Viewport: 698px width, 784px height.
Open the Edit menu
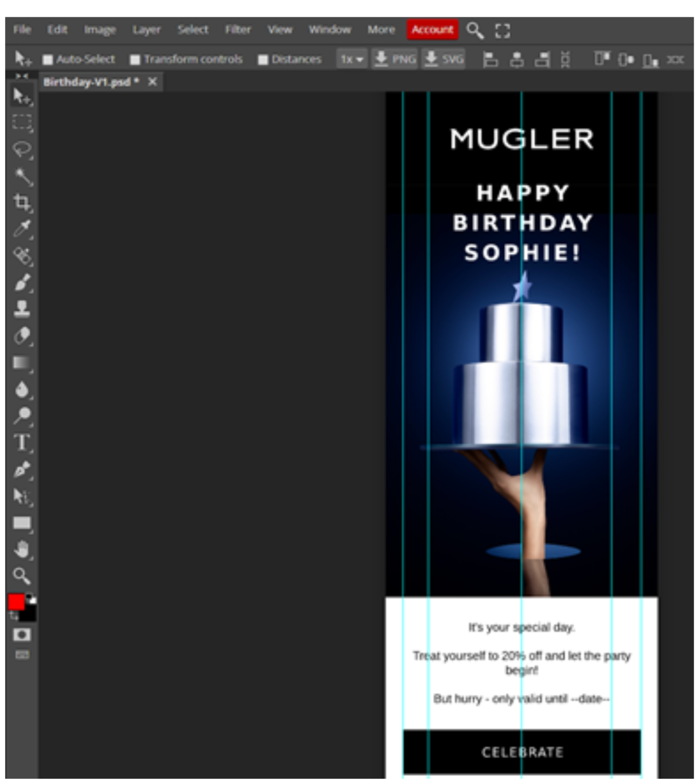tap(57, 30)
